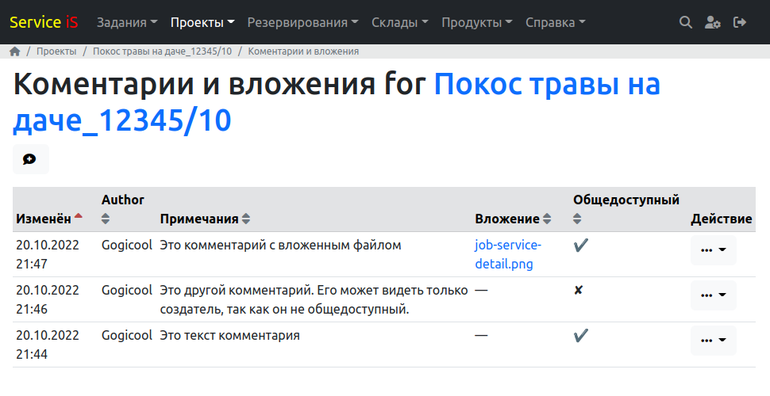
Task: Click author Gogicool in 21:44 row
Action: pyautogui.click(x=127, y=335)
